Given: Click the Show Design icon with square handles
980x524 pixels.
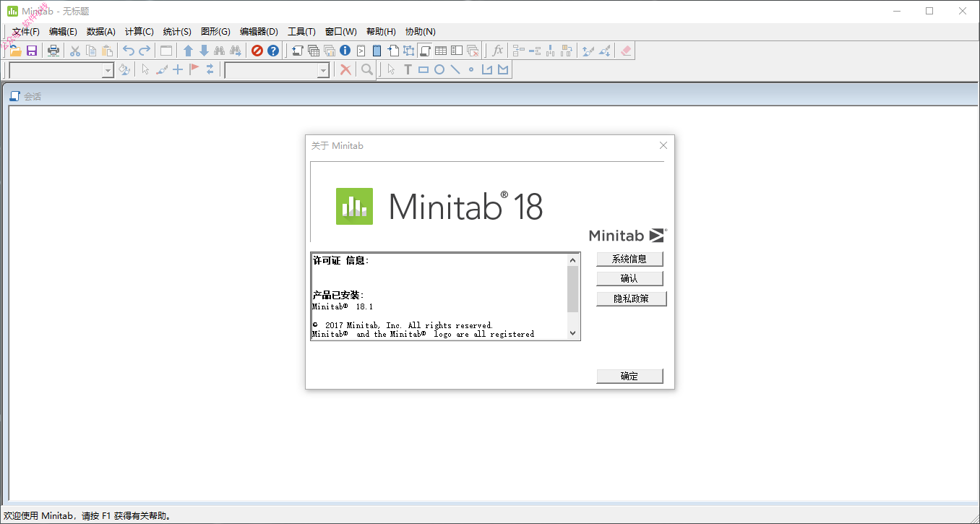Looking at the screenshot, I should tap(409, 51).
